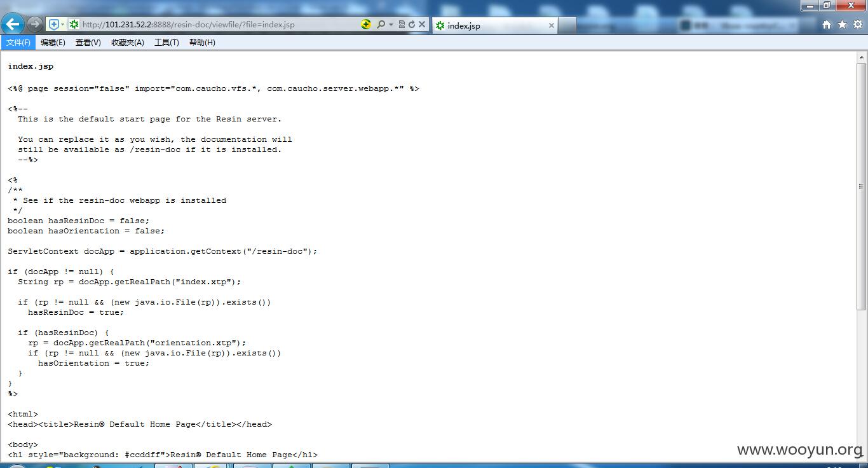This screenshot has width=868, height=468.
Task: Click the getRealPath("orientation.xtp") line
Action: point(137,343)
